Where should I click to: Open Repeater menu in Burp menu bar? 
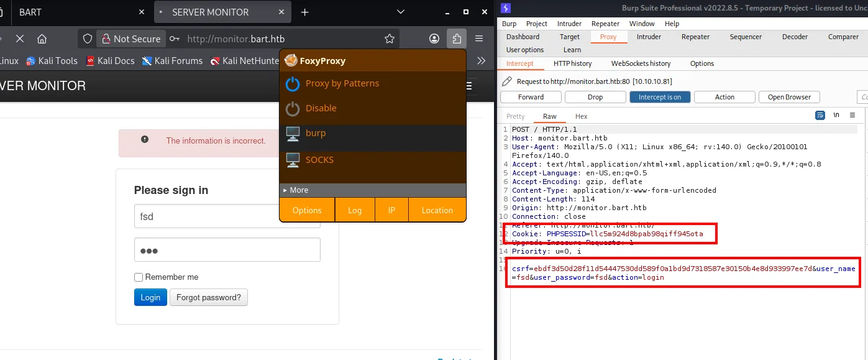tap(605, 24)
